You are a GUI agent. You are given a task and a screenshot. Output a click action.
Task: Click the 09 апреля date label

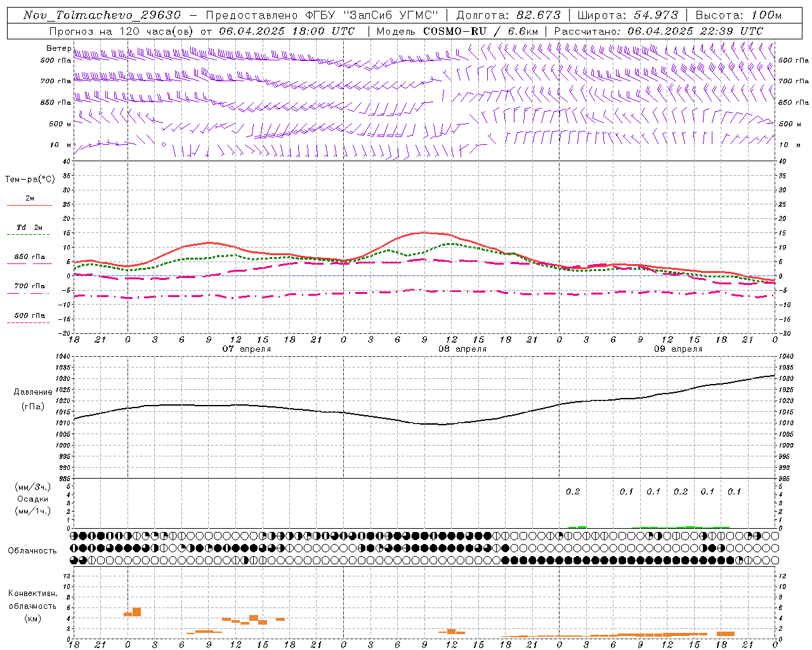(x=678, y=349)
